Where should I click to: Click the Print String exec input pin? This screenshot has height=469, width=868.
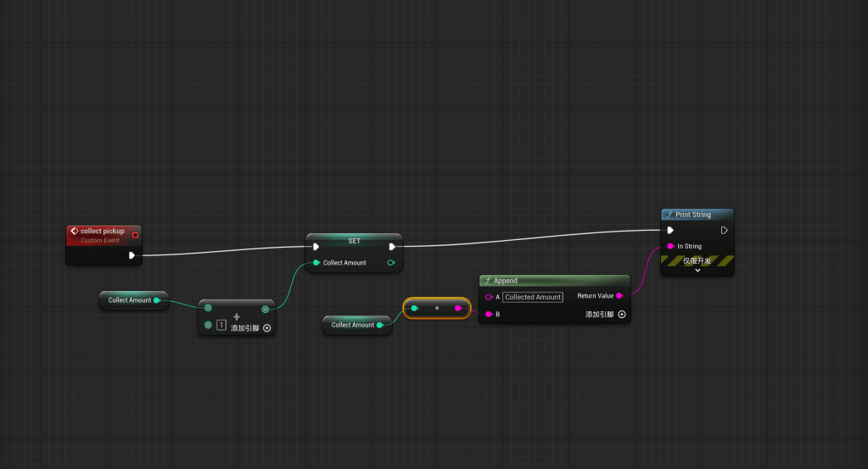[670, 230]
